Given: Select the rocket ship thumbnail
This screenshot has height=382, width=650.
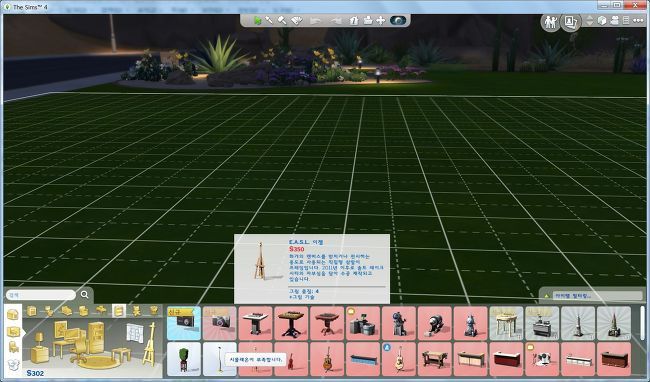Looking at the screenshot, I should pyautogui.click(x=471, y=323).
